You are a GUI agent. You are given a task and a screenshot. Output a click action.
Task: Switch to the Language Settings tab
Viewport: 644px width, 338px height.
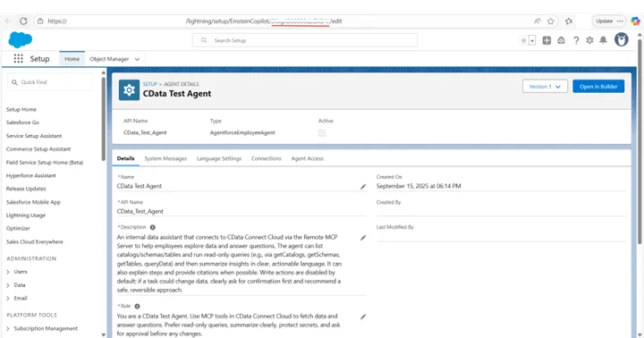point(219,158)
